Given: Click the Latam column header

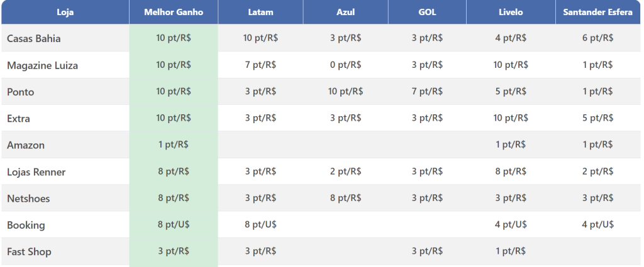Looking at the screenshot, I should click(260, 12).
